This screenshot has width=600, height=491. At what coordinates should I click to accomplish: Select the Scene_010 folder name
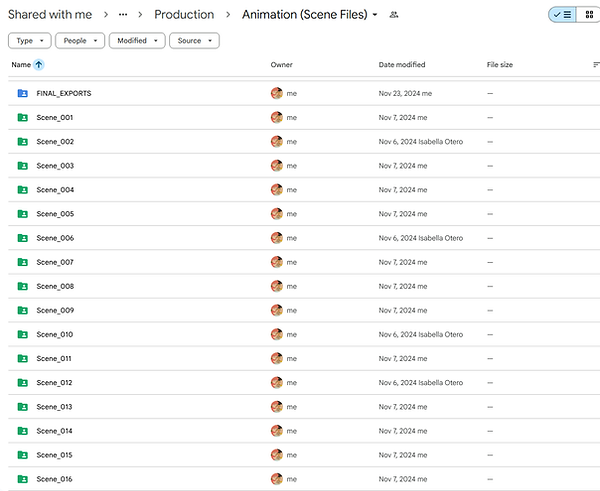coord(55,334)
